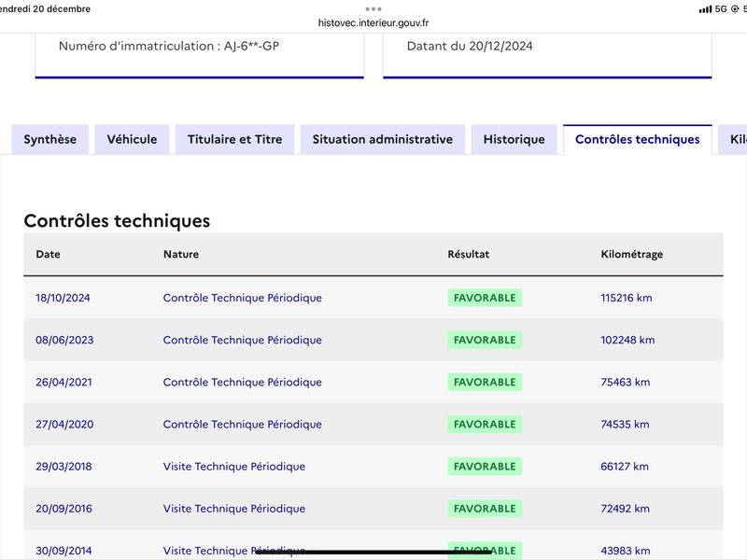Click FAVORABLE badge for 27/04/2020 inspection
The image size is (747, 560).
(x=485, y=425)
